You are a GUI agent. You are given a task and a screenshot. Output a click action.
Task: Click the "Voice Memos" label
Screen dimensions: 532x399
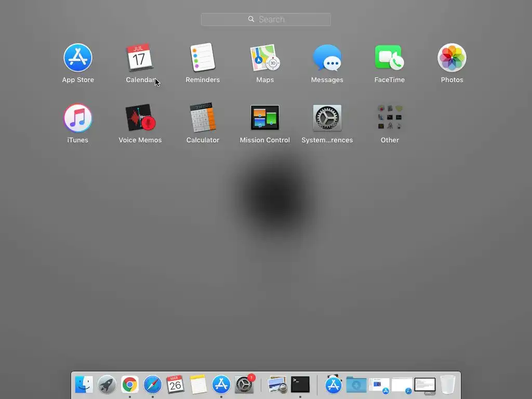click(140, 140)
